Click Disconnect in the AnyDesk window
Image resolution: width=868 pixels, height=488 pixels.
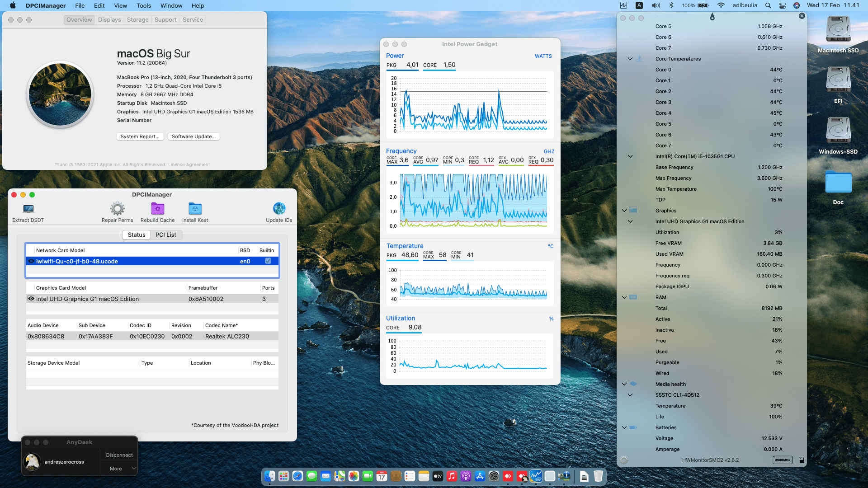coord(119,455)
